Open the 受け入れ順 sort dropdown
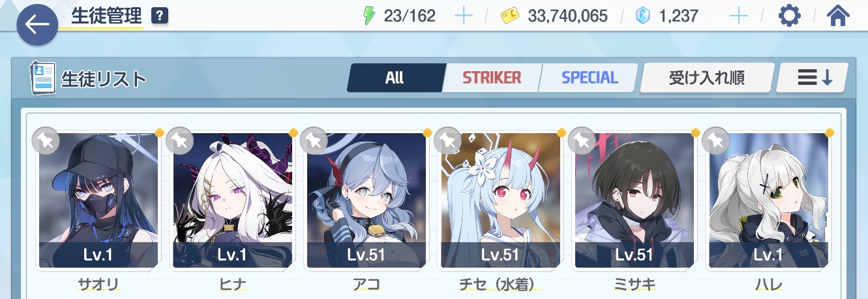Image resolution: width=868 pixels, height=299 pixels. tap(707, 78)
